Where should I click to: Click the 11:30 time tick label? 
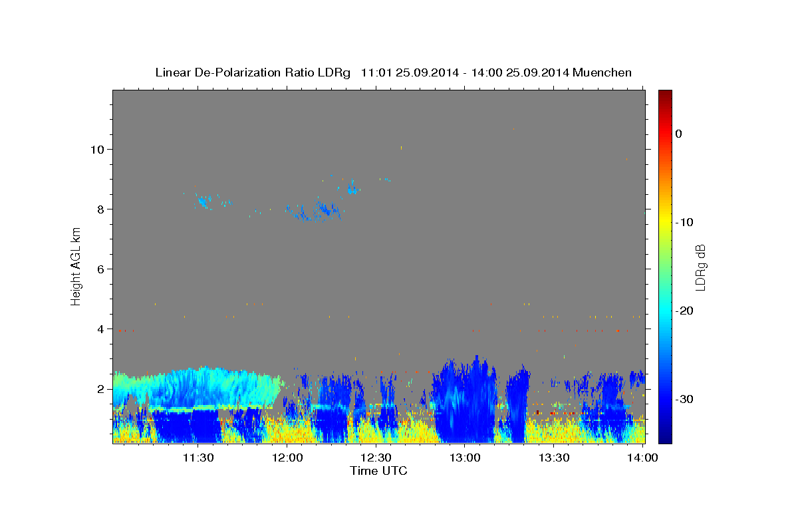tap(198, 458)
